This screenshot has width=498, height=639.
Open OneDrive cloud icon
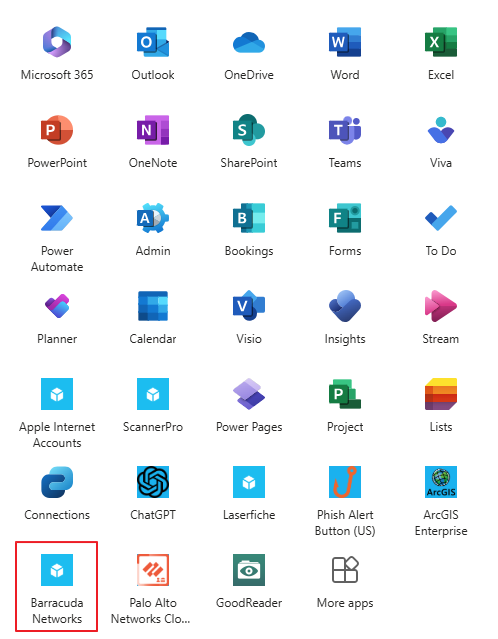tap(249, 42)
